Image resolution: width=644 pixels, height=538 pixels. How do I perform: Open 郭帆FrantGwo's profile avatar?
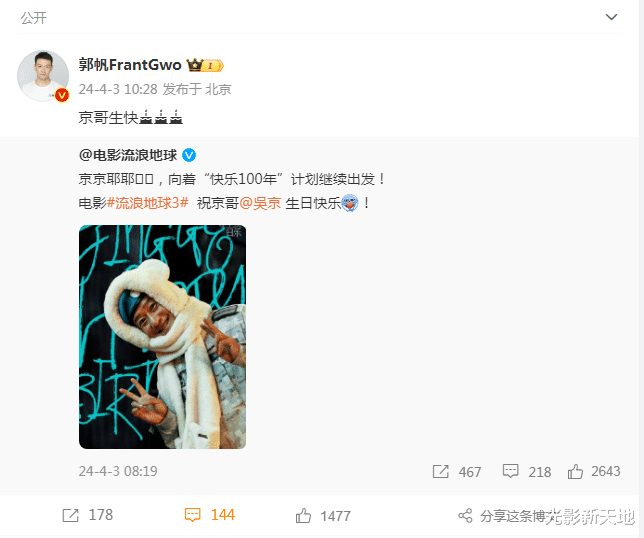click(x=43, y=76)
